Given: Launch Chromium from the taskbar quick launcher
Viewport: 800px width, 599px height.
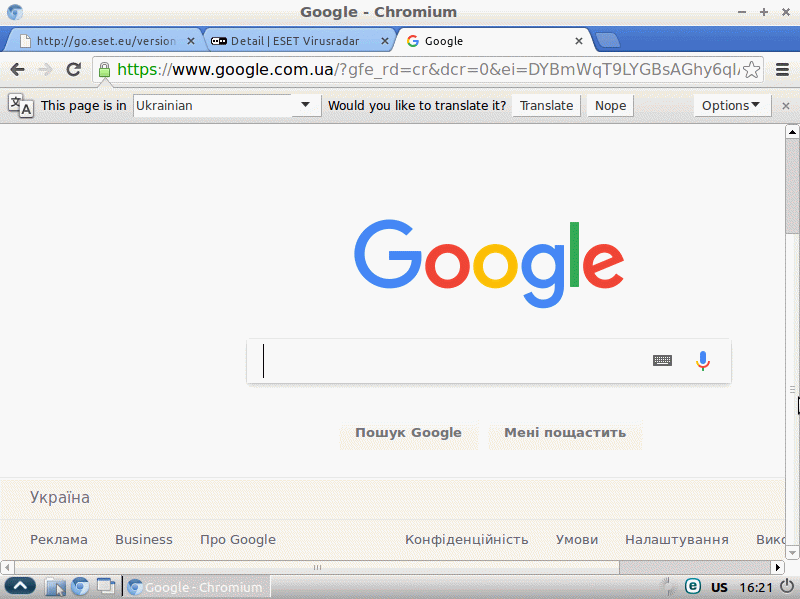Looking at the screenshot, I should [x=80, y=587].
